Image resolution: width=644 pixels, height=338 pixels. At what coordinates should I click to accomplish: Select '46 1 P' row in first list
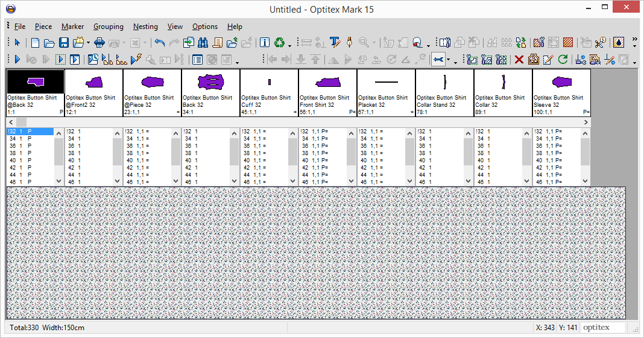(x=30, y=182)
